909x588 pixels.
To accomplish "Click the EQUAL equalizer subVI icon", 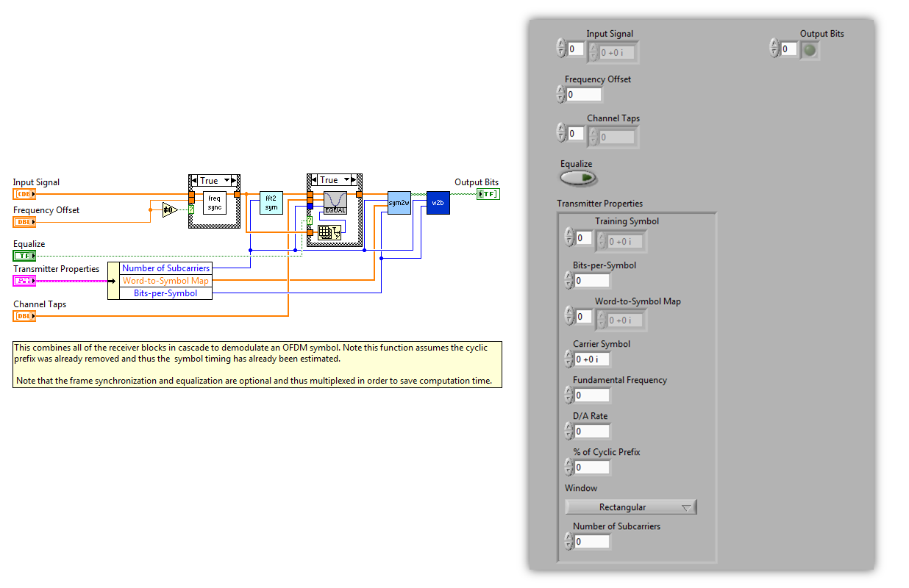I will pyautogui.click(x=335, y=202).
